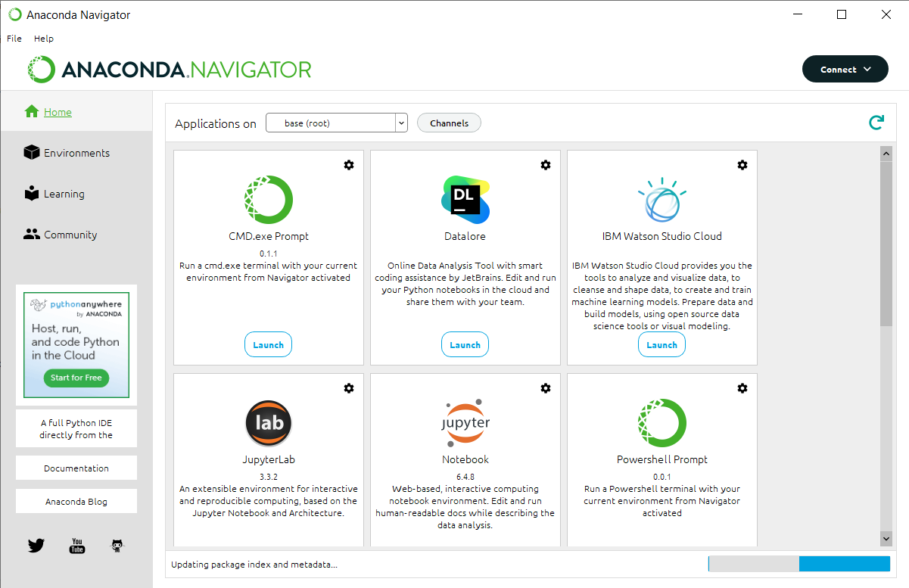
Task: Refresh applications with the green arrow icon
Action: (876, 123)
